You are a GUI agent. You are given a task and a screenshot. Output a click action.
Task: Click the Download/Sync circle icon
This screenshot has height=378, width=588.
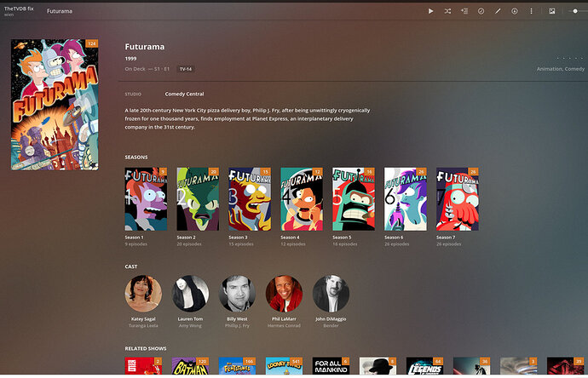coord(515,11)
